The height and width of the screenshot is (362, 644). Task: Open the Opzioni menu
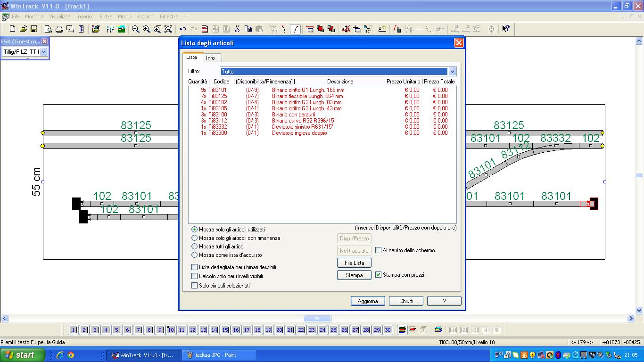pyautogui.click(x=146, y=16)
